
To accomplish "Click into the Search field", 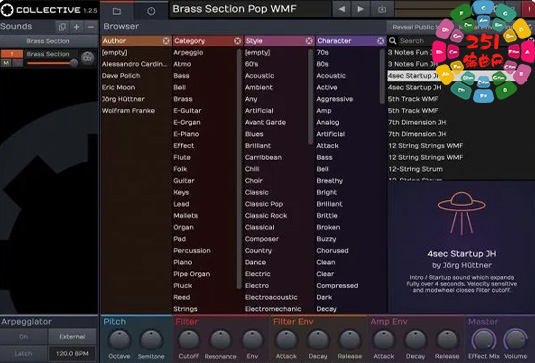I will [417, 41].
